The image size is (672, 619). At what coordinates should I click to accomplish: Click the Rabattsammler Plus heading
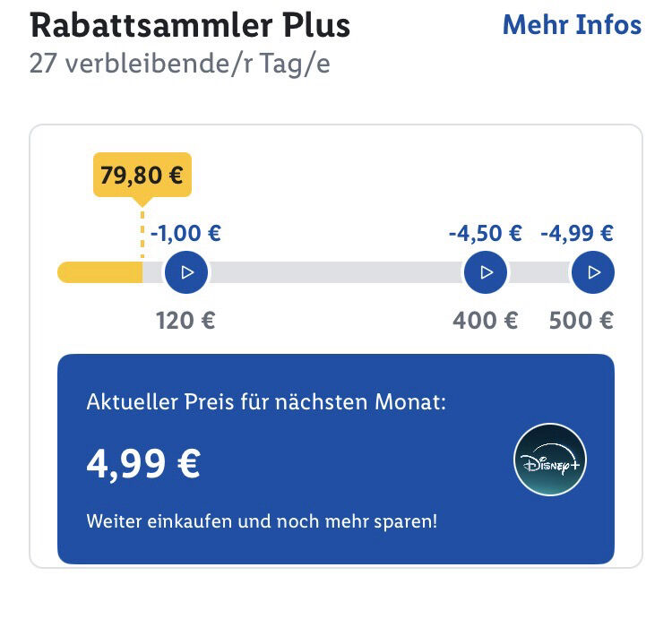click(x=190, y=26)
